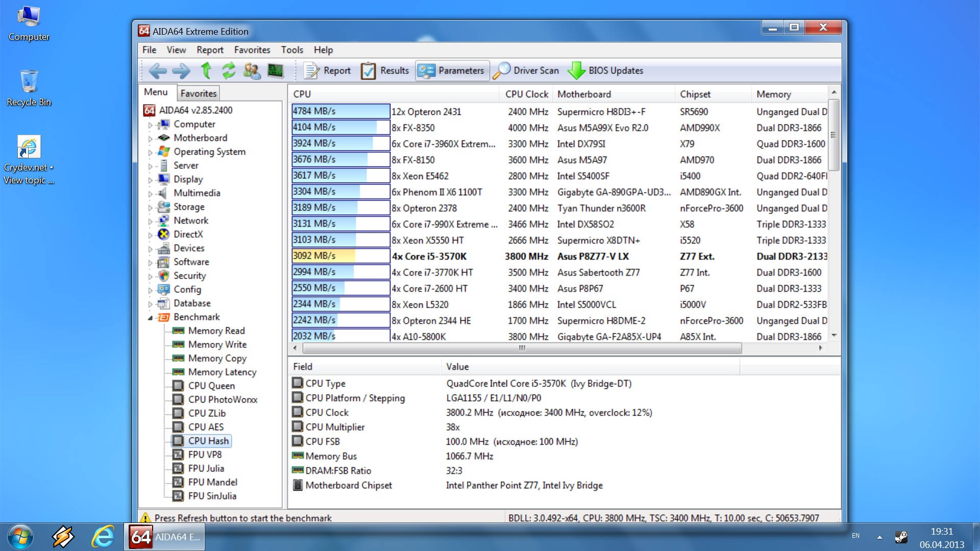980x551 pixels.
Task: Click the results list horizontal scrollbar
Action: point(522,348)
